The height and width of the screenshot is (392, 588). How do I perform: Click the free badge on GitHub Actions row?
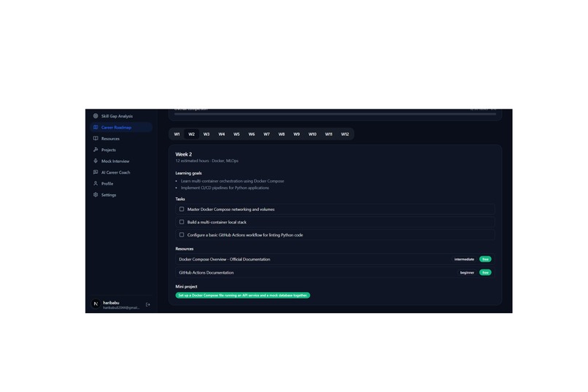coord(485,272)
